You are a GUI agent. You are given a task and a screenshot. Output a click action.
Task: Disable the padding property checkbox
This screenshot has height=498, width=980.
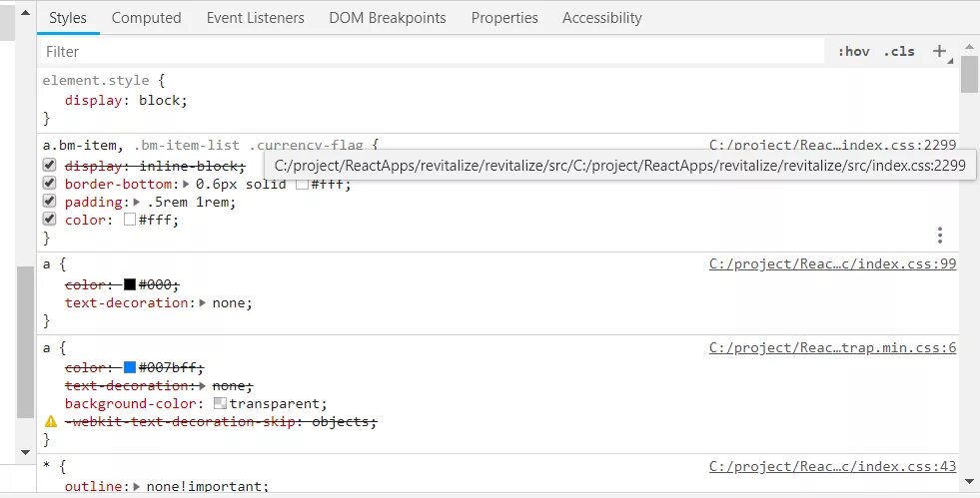point(49,202)
